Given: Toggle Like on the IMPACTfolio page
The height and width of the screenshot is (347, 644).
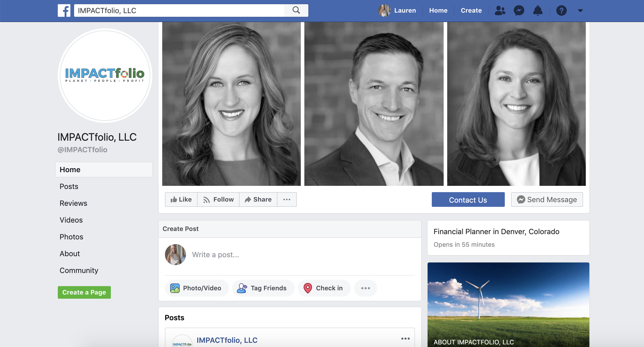Looking at the screenshot, I should [181, 199].
